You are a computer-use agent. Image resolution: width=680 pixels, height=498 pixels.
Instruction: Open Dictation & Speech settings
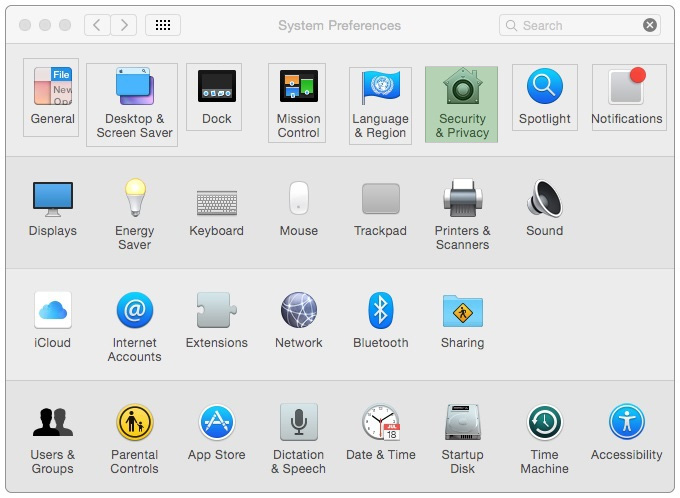coord(298,439)
